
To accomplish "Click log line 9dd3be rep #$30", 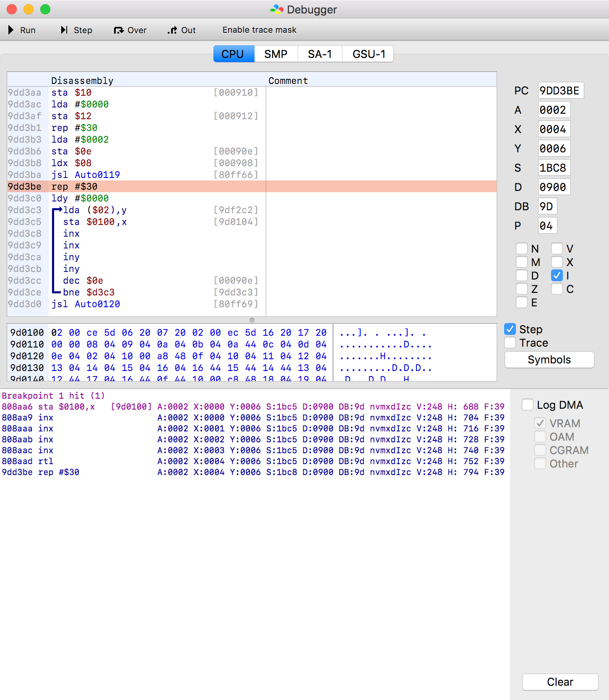I will (253, 472).
